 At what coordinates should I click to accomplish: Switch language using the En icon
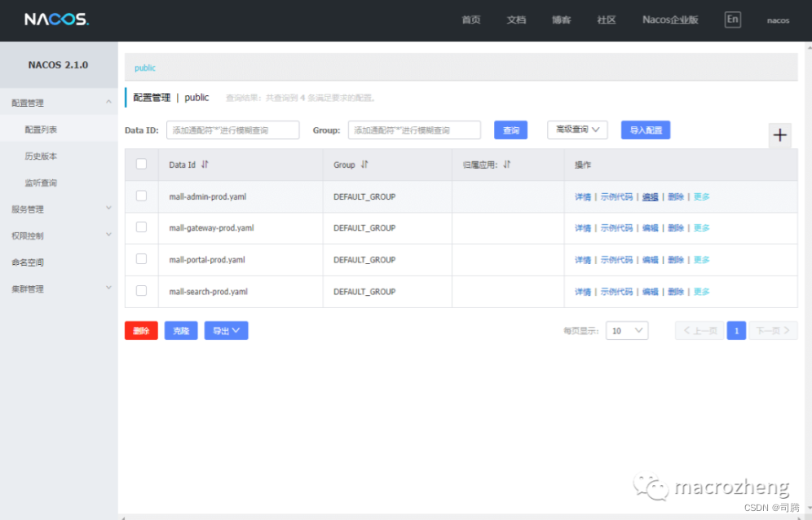point(732,19)
